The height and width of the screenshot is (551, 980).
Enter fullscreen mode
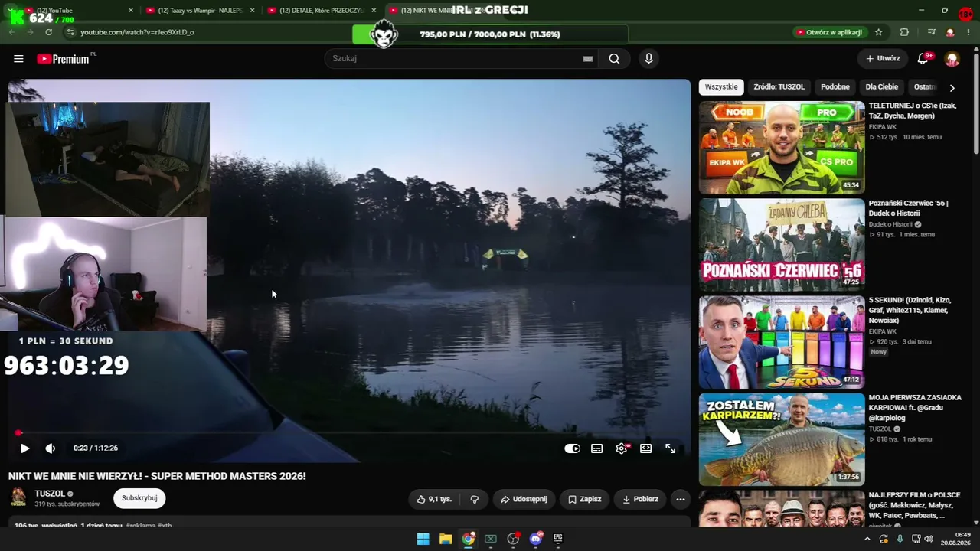(671, 448)
